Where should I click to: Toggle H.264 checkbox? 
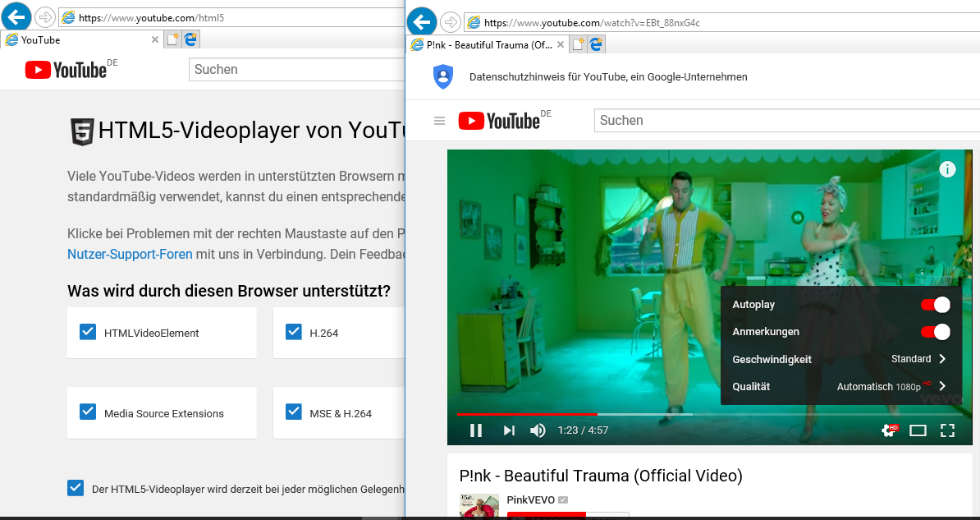pos(293,332)
